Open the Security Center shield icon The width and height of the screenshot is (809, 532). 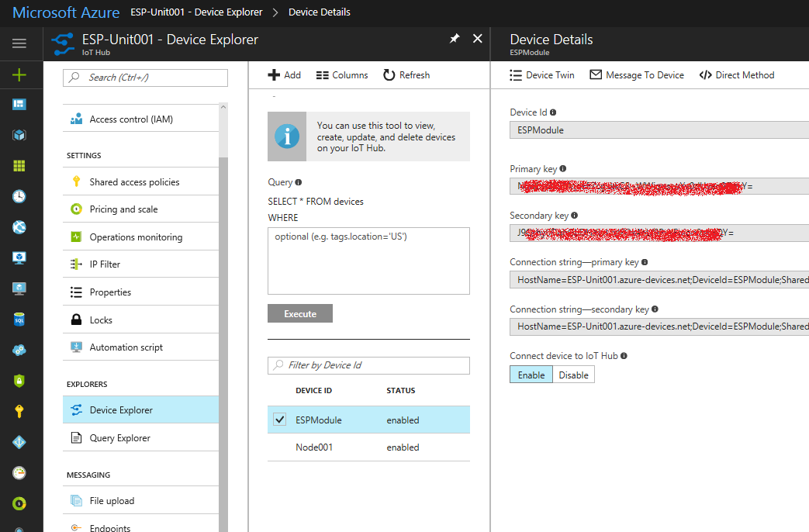[x=19, y=381]
